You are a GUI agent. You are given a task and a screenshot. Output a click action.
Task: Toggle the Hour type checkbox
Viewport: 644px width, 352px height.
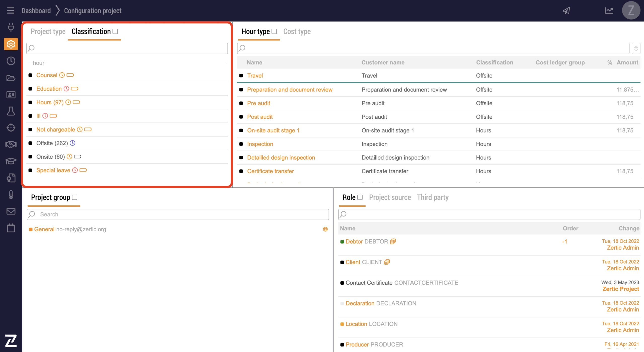274,31
